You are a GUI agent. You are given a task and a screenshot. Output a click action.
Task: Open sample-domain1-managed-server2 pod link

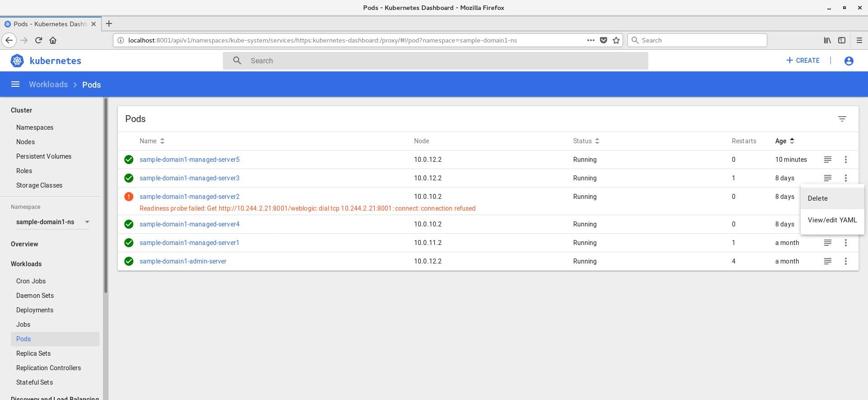tap(189, 197)
